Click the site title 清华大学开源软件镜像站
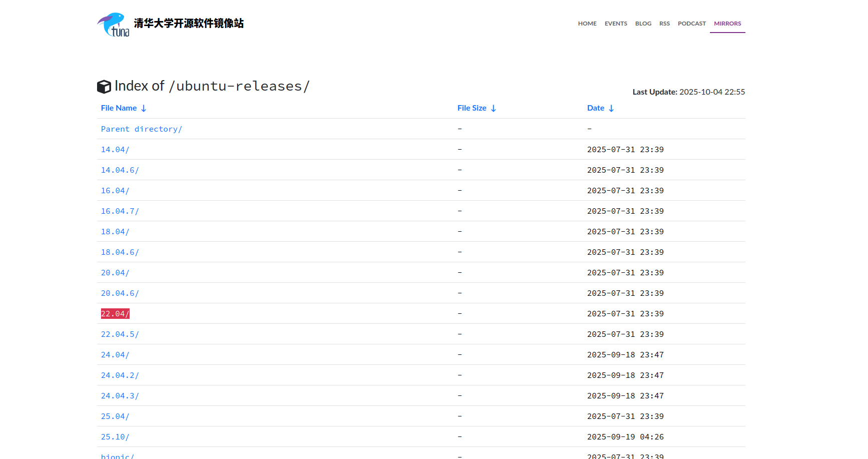The image size is (868, 459). point(189,24)
